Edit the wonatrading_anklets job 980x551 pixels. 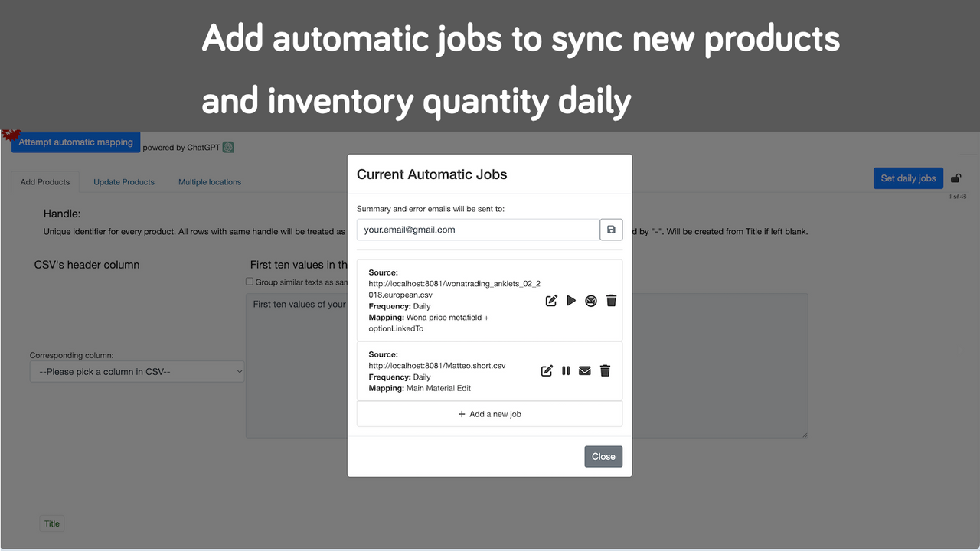(x=550, y=301)
